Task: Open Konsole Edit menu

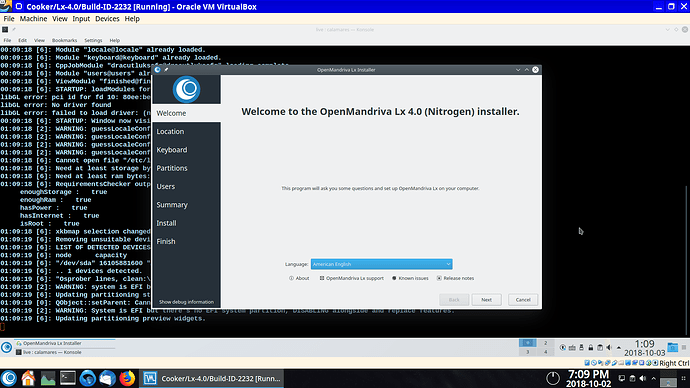Action: [22, 40]
